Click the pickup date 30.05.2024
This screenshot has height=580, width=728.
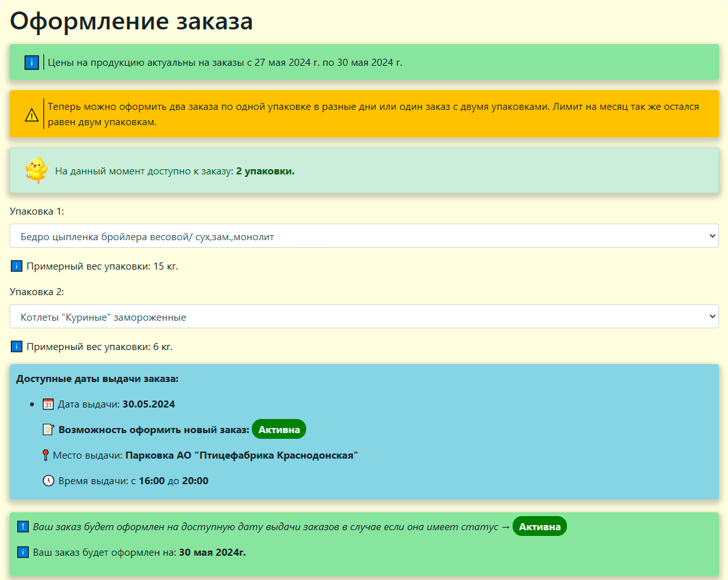pyautogui.click(x=148, y=404)
